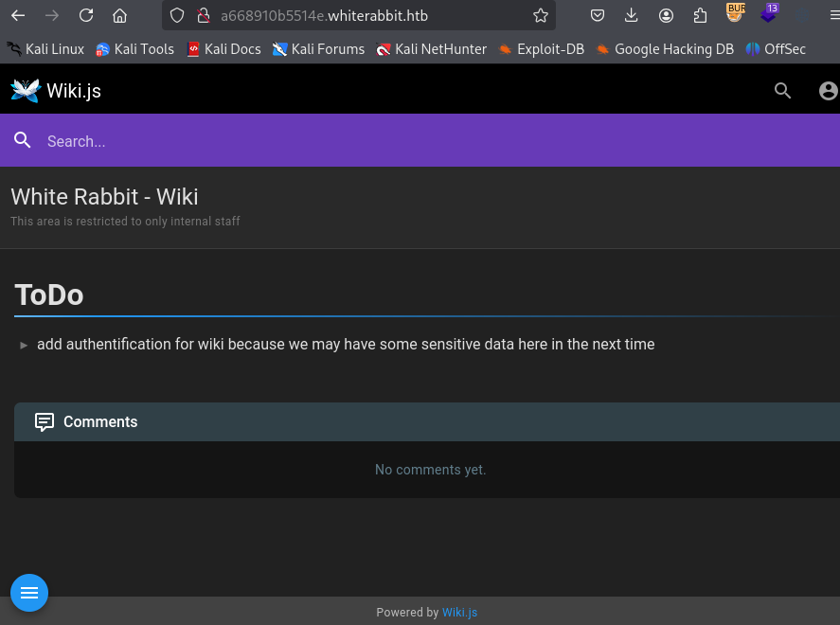Open the blue navigation menu button
This screenshot has height=625, width=840.
pos(29,593)
